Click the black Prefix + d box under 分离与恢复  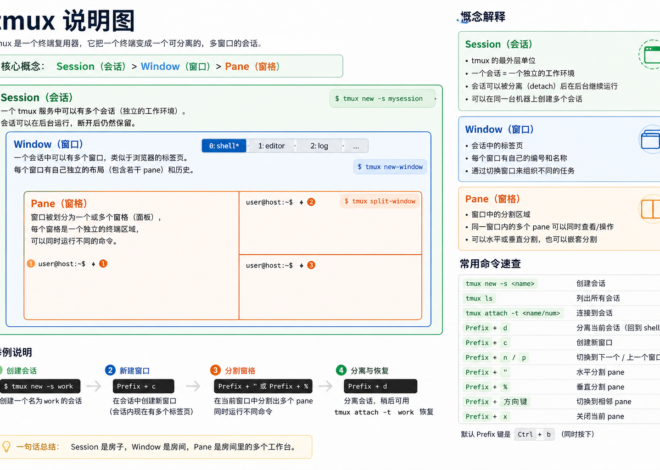381,386
